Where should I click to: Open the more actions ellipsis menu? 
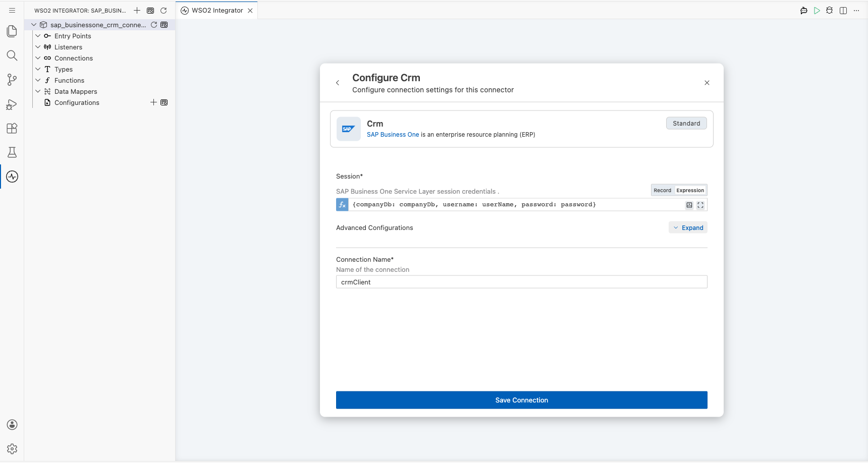pyautogui.click(x=856, y=11)
